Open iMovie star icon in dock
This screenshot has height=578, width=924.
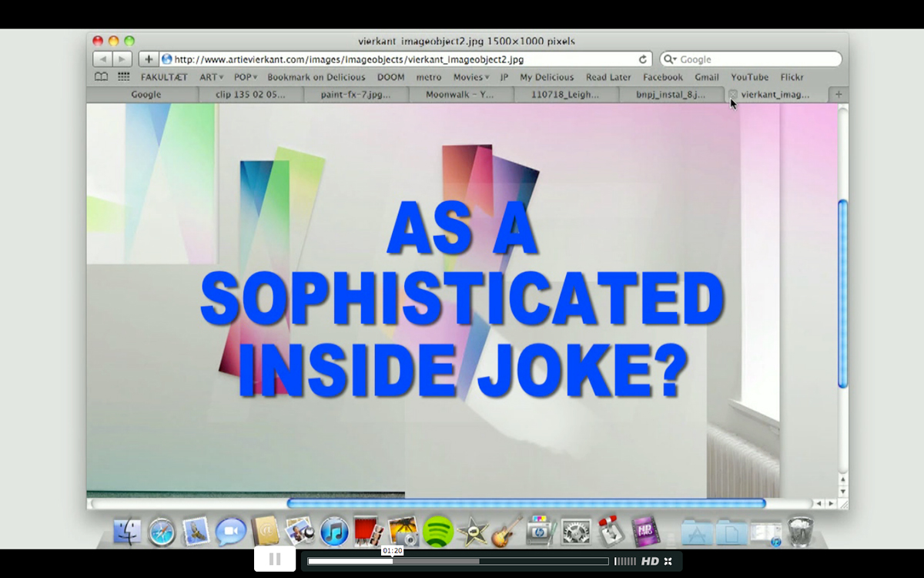coord(472,532)
